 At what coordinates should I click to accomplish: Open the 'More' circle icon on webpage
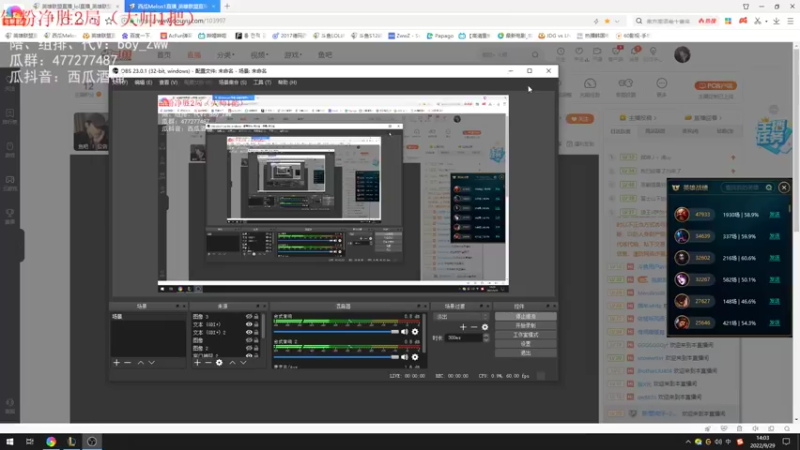pos(662,84)
